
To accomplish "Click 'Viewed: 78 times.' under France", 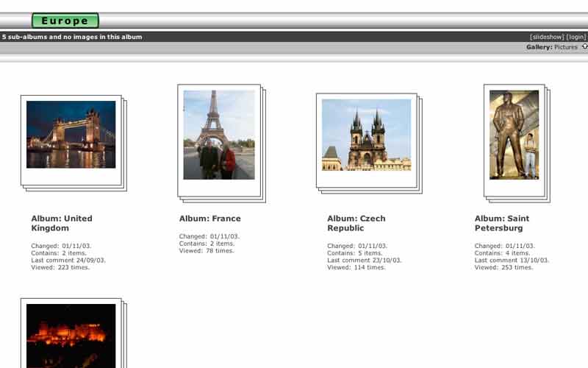I will coord(207,250).
